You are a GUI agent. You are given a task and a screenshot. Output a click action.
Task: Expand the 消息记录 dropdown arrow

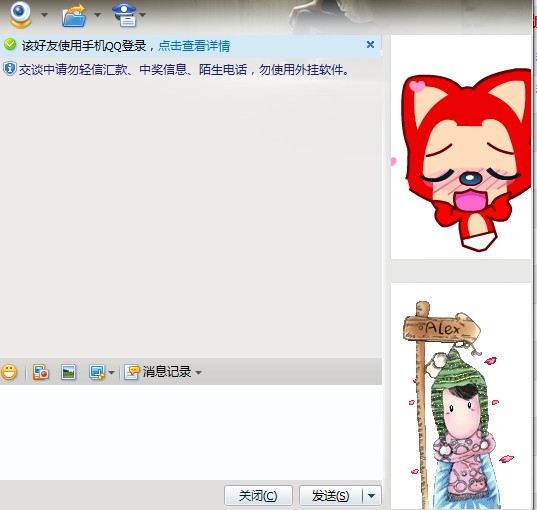(198, 372)
